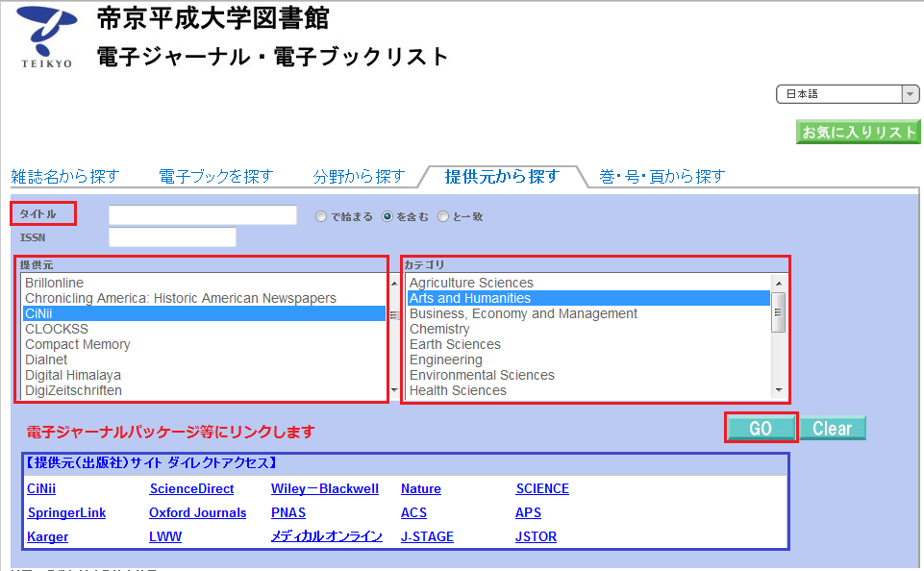Switch to 雑誌名から探す tab
Viewport: 924px width, 571px height.
pyautogui.click(x=65, y=176)
